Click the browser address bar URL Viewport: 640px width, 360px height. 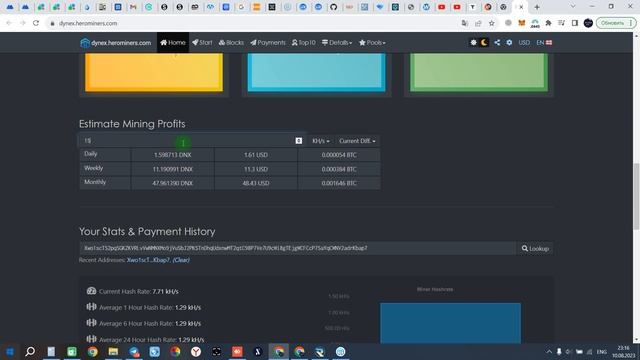pyautogui.click(x=88, y=23)
